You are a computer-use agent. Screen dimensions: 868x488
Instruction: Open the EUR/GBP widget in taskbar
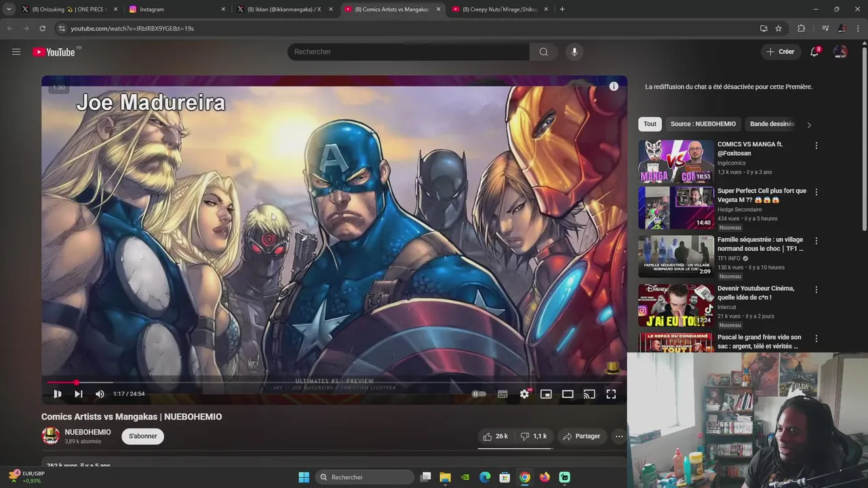26,477
